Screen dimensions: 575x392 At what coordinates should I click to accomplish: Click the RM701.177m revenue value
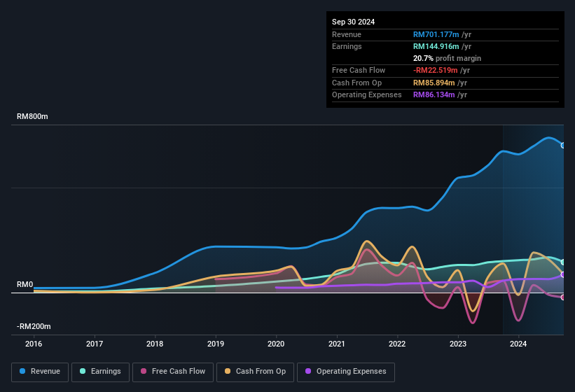coord(436,34)
